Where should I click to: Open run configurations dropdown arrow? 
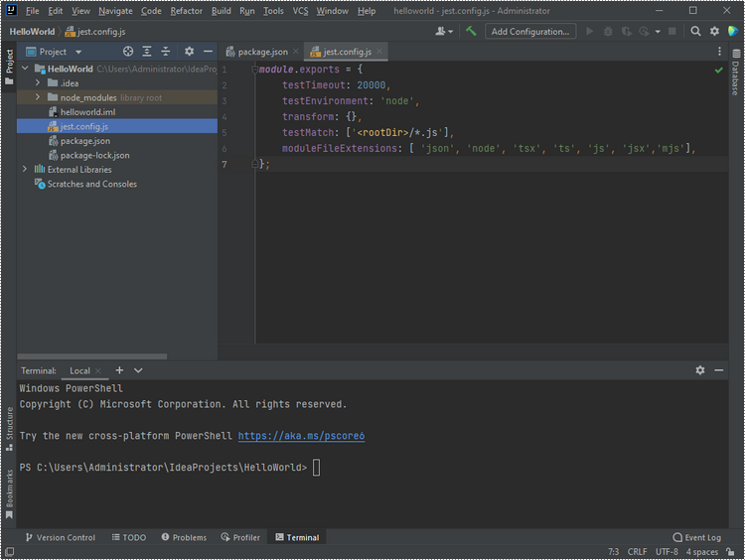coord(658,32)
